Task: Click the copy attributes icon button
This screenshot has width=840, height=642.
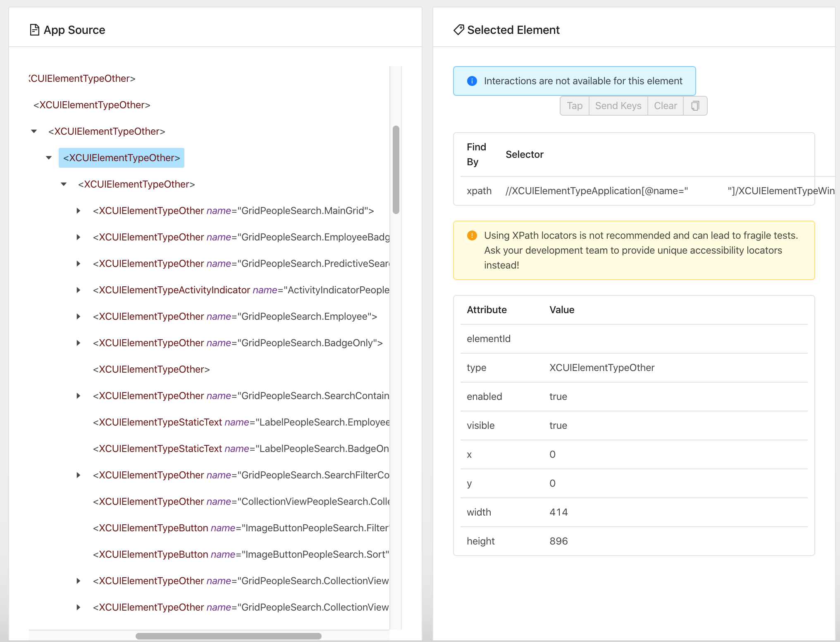Action: pos(695,106)
